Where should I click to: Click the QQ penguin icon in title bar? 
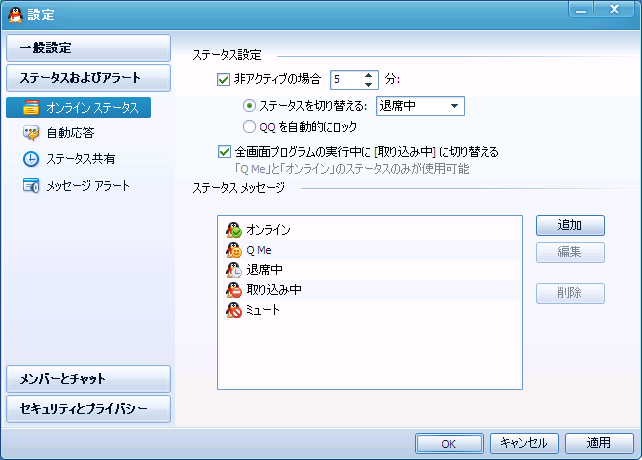(15, 15)
